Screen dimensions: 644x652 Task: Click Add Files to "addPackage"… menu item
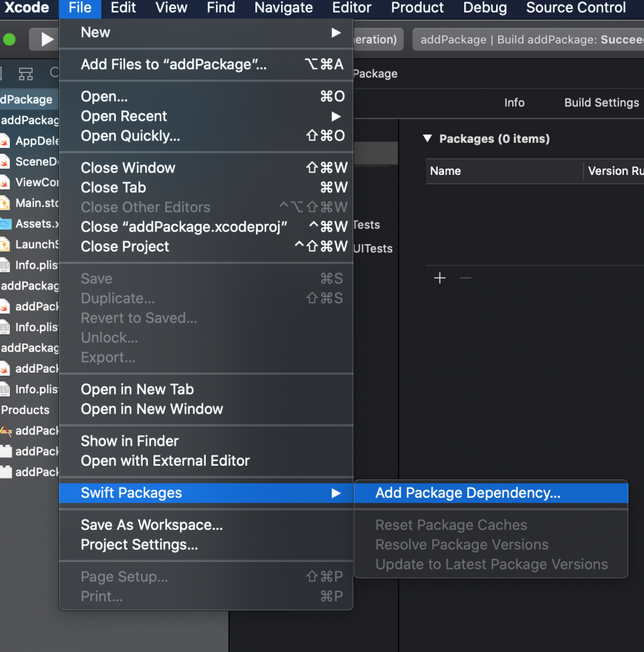click(x=206, y=64)
